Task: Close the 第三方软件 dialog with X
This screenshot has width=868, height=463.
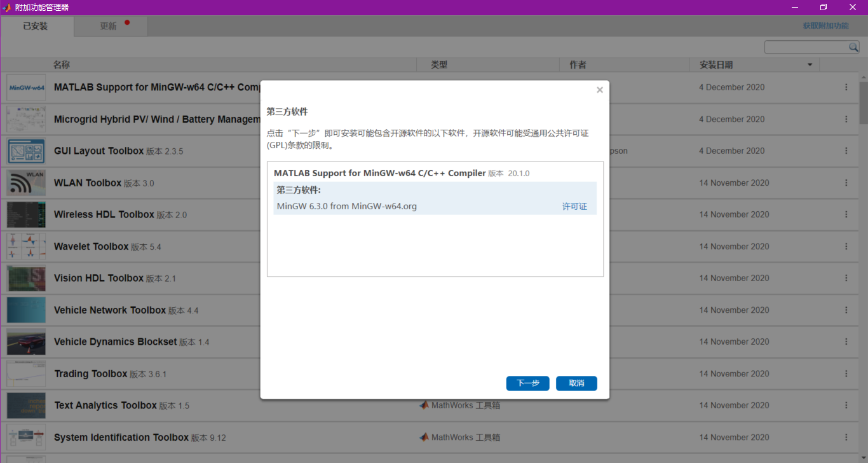Action: point(599,90)
